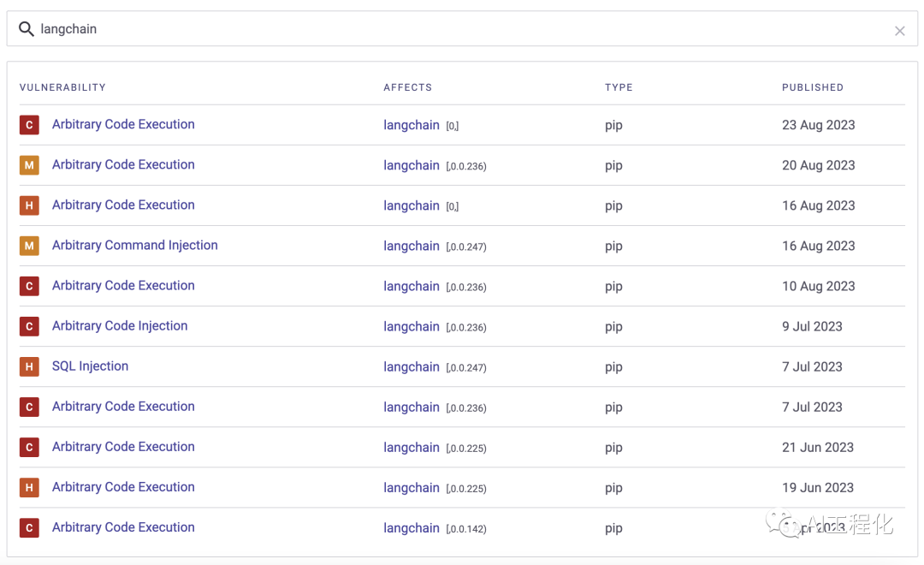Click the high badge on the 16 Aug Arbitrary Code Execution row

tap(29, 205)
